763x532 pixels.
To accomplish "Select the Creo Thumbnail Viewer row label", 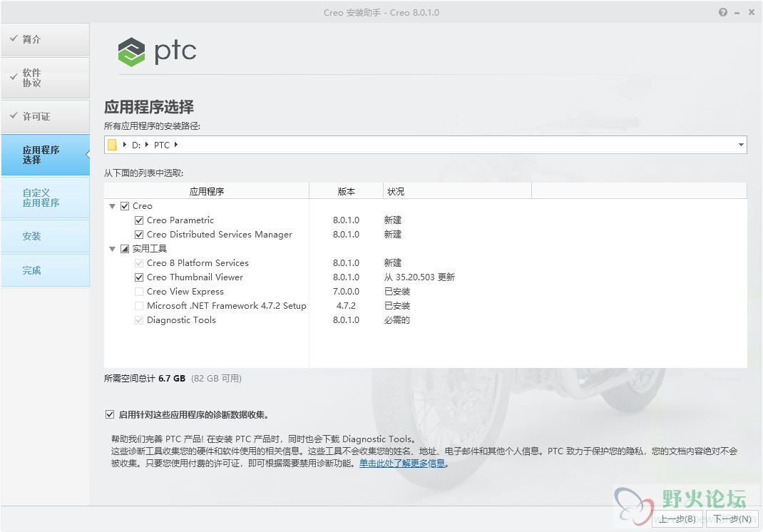I will (195, 277).
